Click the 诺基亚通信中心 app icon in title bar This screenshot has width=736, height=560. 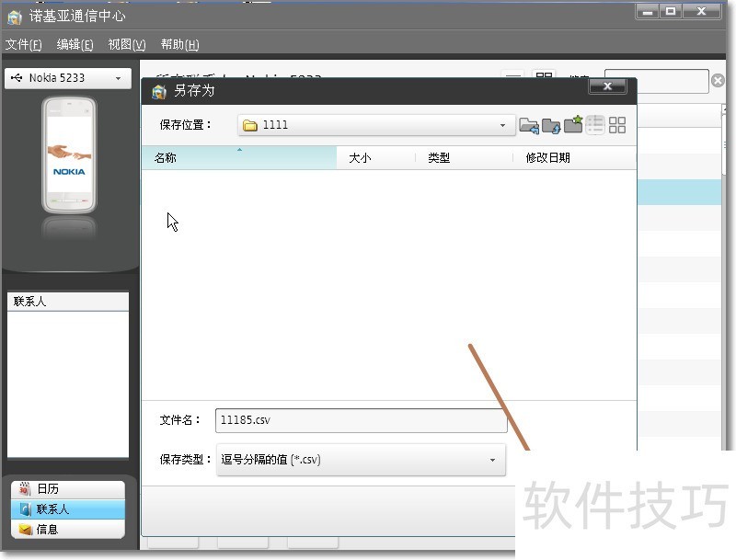click(x=15, y=17)
